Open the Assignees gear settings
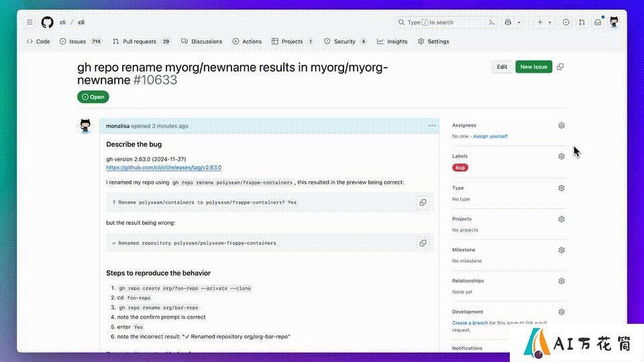 pos(561,125)
